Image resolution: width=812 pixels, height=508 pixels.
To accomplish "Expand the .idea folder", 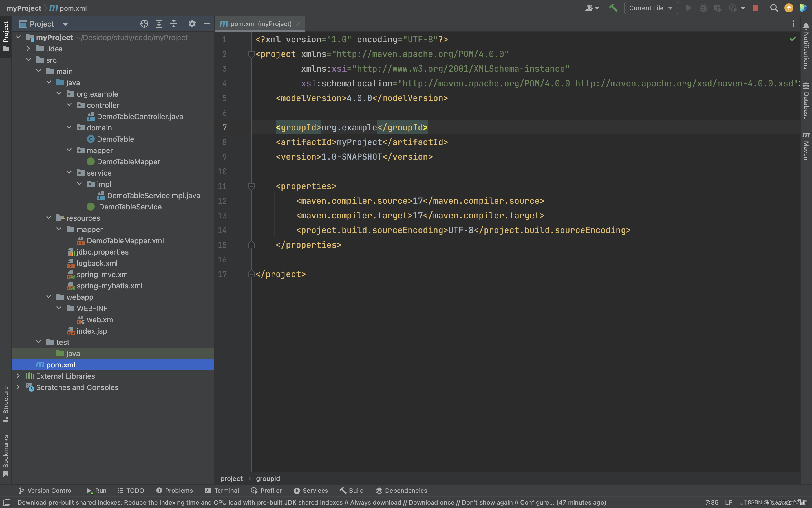I will click(x=28, y=48).
